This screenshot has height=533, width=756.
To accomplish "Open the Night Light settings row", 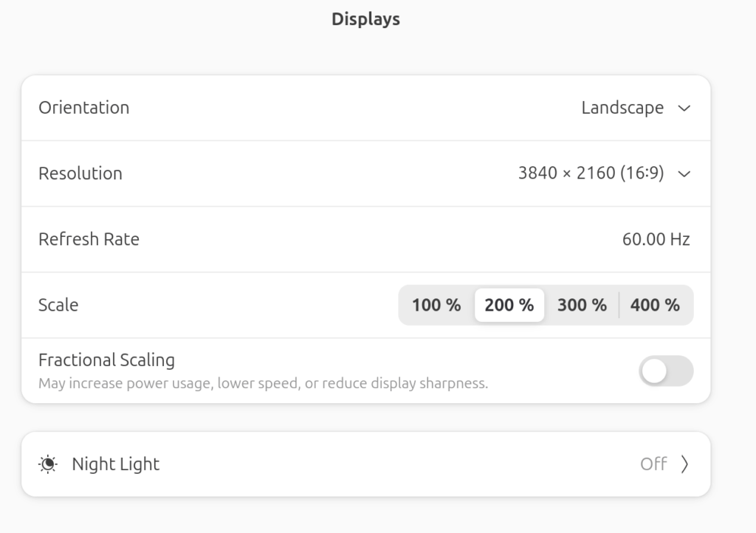I will [x=366, y=464].
